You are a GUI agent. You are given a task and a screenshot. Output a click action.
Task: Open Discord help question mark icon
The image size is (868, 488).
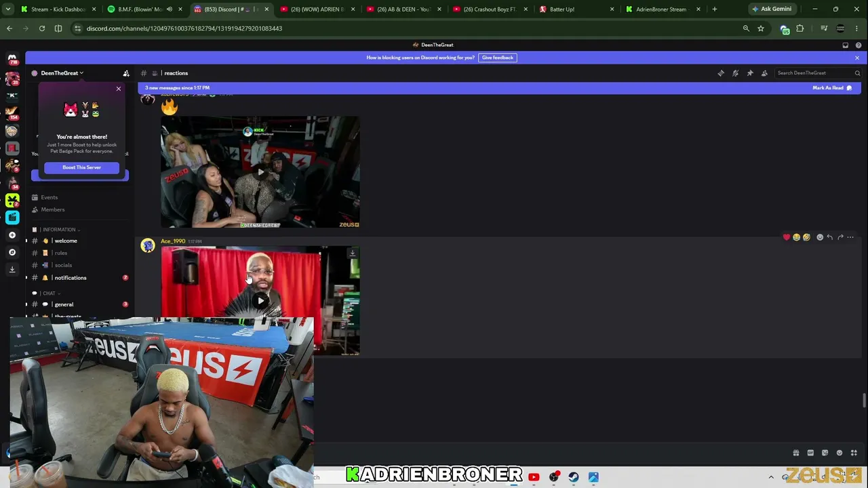coord(858,45)
